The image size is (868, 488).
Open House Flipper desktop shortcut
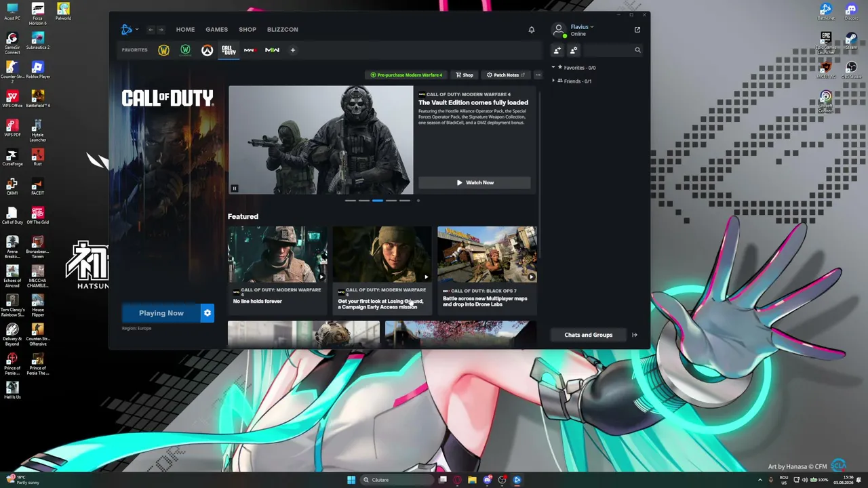38,306
